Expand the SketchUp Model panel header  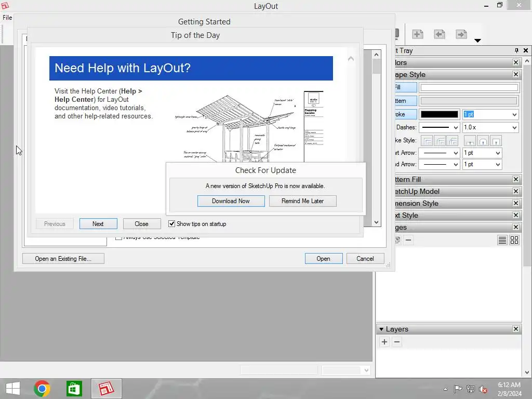[454, 191]
